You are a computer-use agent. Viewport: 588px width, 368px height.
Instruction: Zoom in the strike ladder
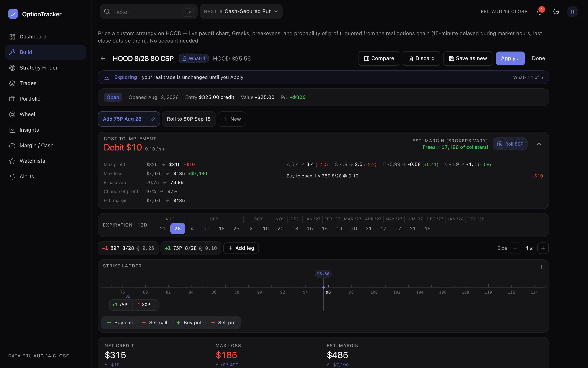coord(541,267)
